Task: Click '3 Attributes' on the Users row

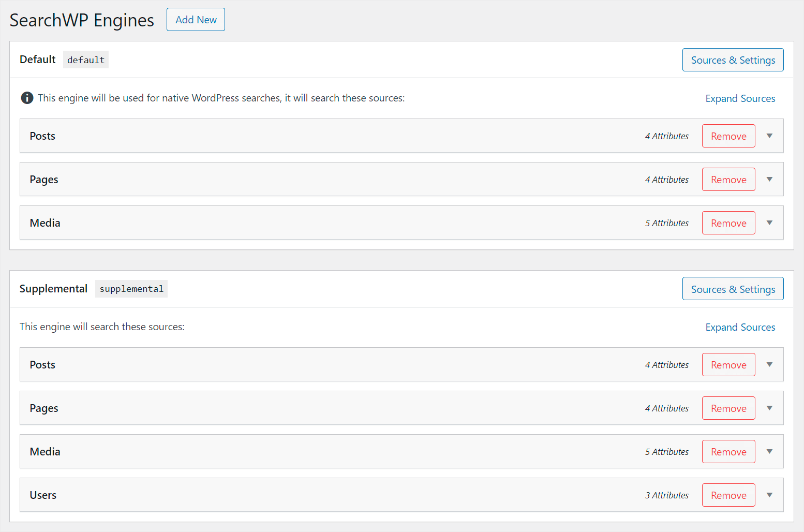Action: [667, 495]
